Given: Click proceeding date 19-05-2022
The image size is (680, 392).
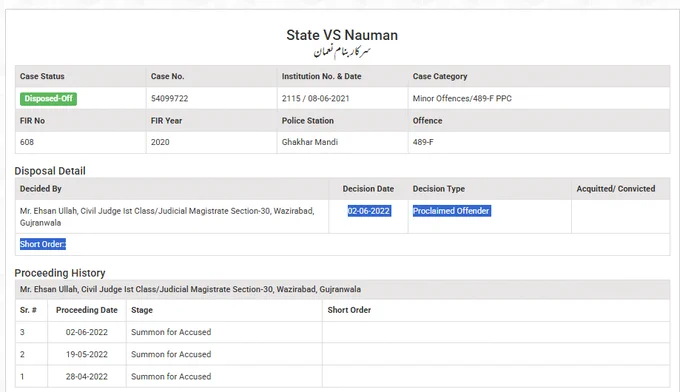Looking at the screenshot, I should point(87,354).
